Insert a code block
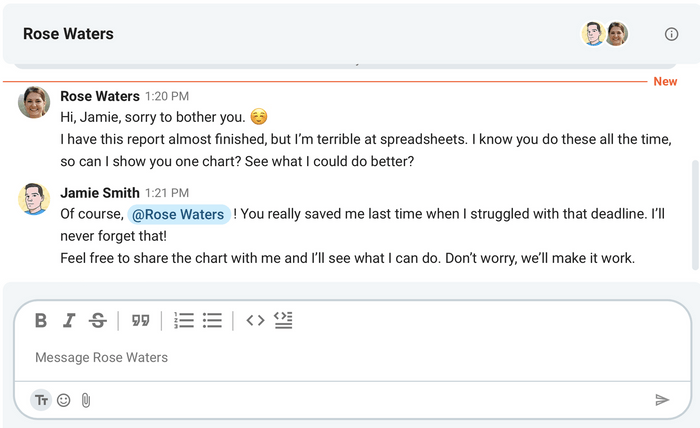The height and width of the screenshot is (428, 700). (x=283, y=320)
